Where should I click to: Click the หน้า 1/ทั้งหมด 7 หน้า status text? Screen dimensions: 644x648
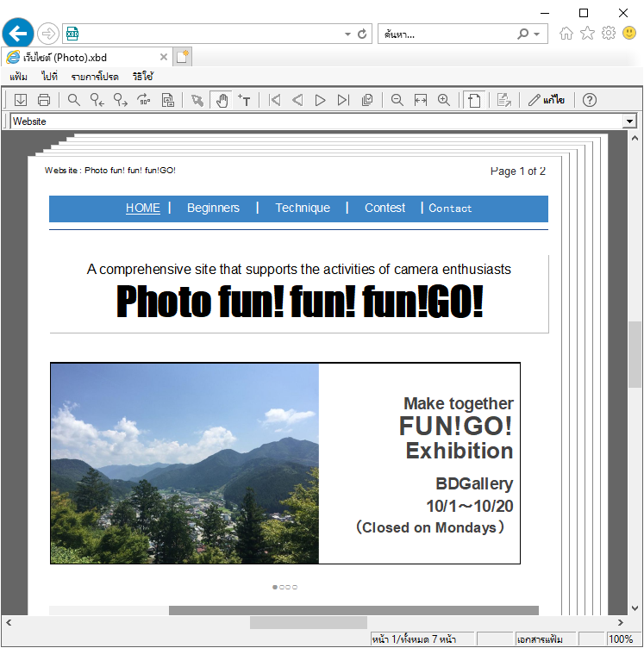coord(413,639)
